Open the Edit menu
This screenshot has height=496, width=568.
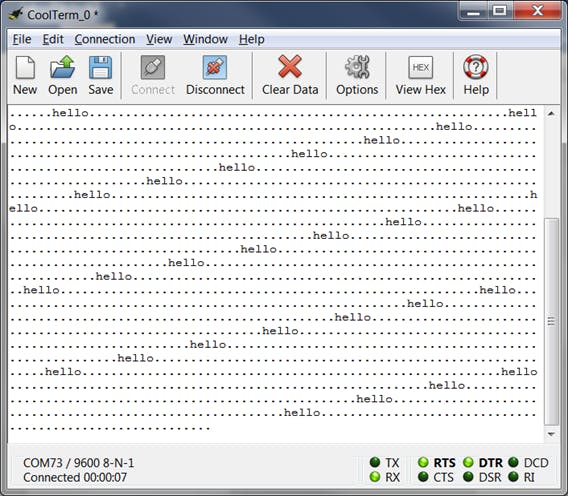coord(53,39)
